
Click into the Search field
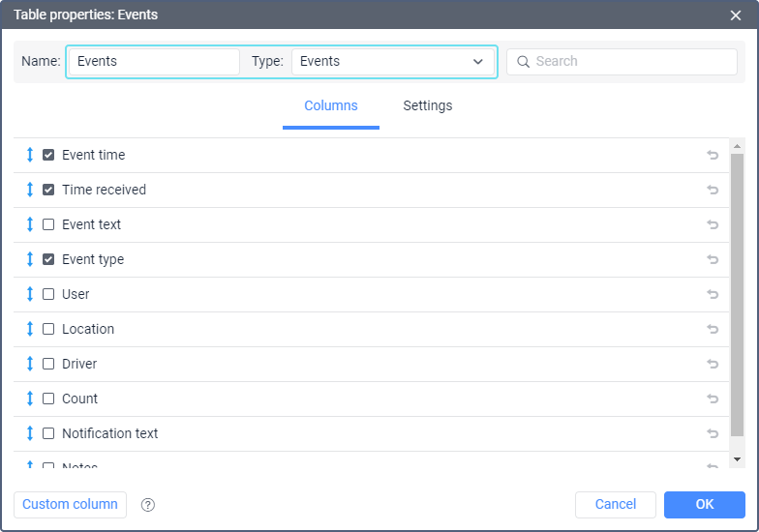(629, 62)
